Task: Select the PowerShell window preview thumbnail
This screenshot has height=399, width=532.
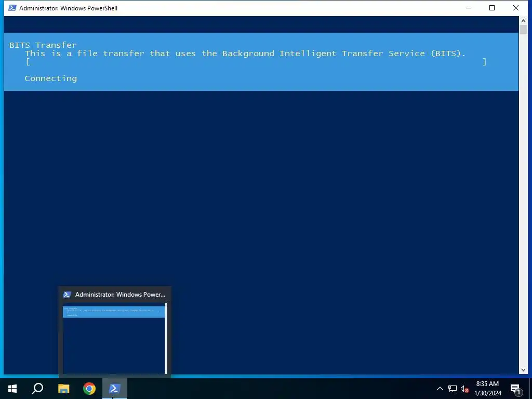Action: click(115, 339)
